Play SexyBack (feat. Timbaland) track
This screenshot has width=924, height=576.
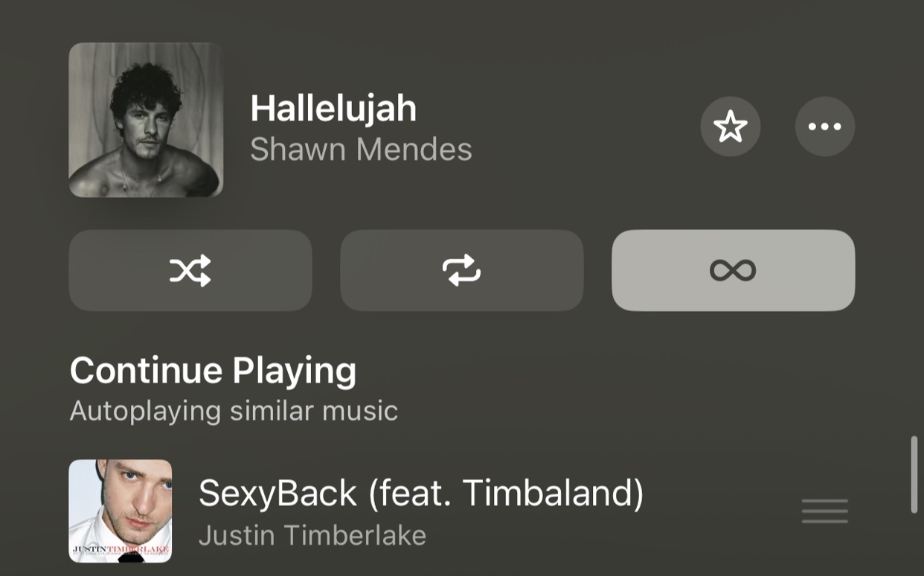421,493
